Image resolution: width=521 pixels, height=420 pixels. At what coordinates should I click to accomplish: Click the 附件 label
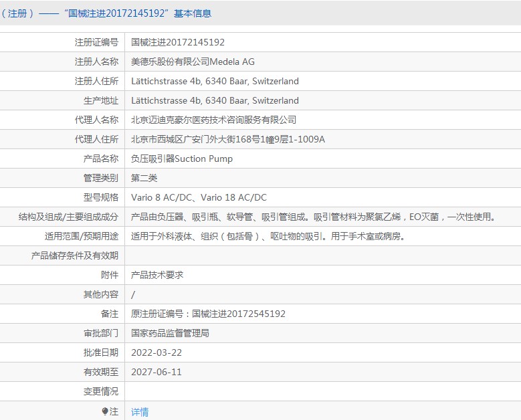[110, 275]
